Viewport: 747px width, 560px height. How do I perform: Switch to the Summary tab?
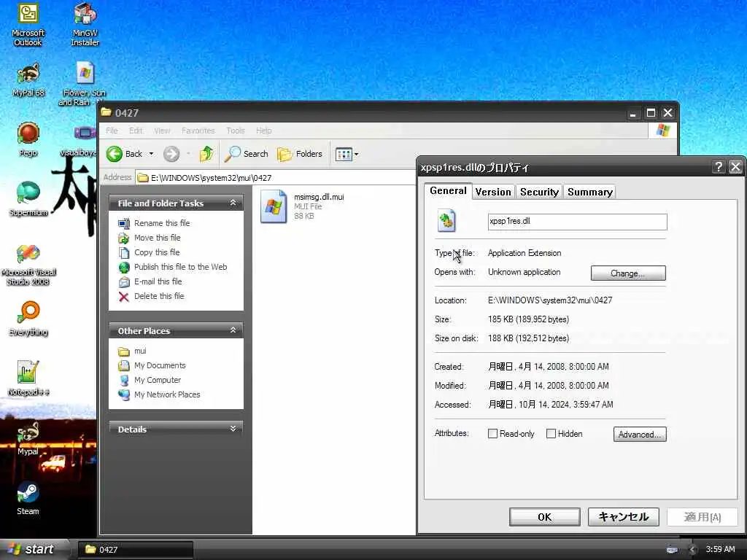point(589,192)
